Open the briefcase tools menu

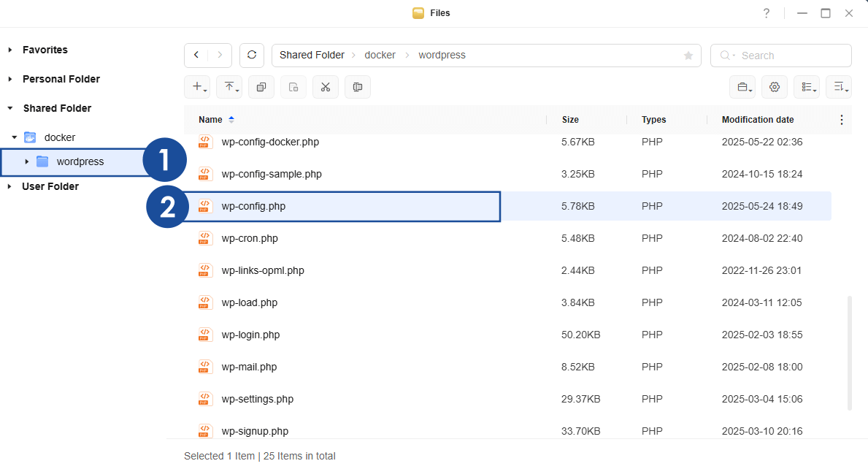click(742, 87)
